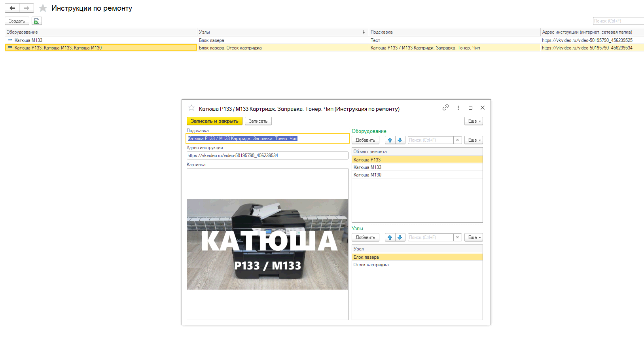Click the Записать button
Image resolution: width=644 pixels, height=345 pixels.
258,121
